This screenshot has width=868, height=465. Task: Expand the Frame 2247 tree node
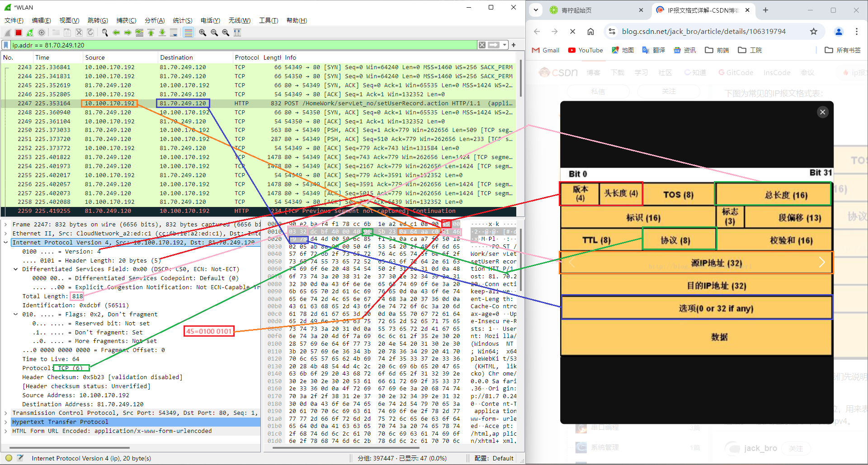pyautogui.click(x=6, y=225)
